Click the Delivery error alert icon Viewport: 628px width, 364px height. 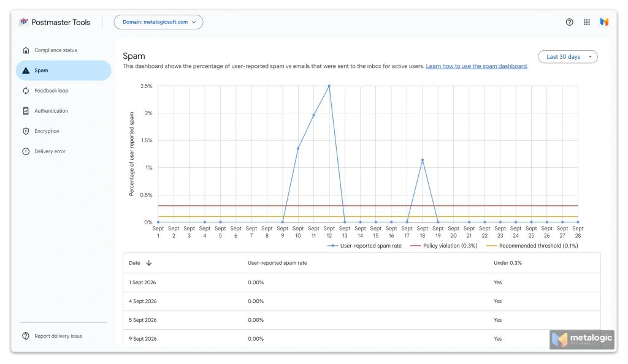(26, 151)
